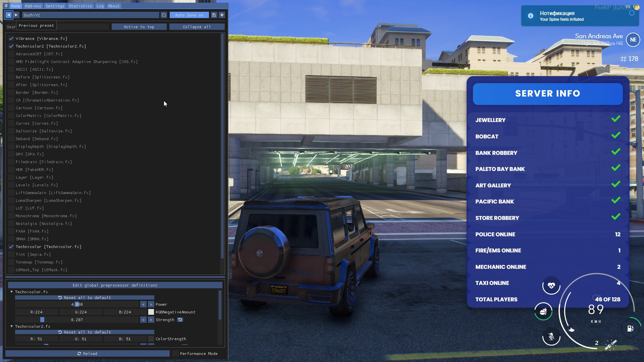Viewport: 644px width, 362px height.
Task: Decrease Strength with the left arrow
Action: [x=143, y=320]
